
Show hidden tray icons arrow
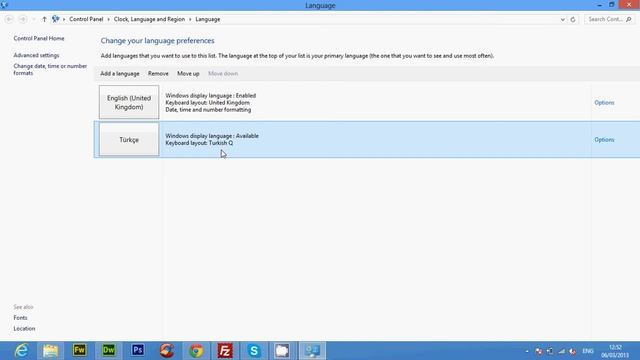pyautogui.click(x=527, y=351)
